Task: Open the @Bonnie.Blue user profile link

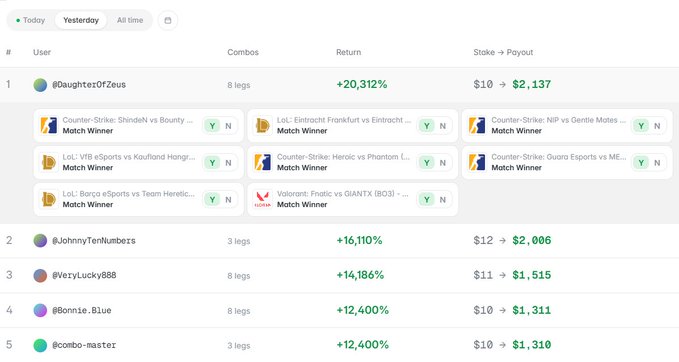Action: pos(81,310)
